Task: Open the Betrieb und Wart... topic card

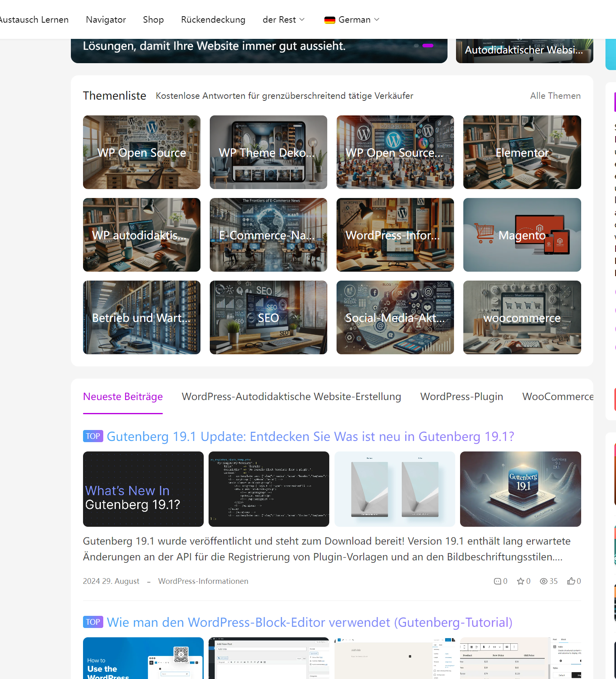Action: pyautogui.click(x=142, y=317)
